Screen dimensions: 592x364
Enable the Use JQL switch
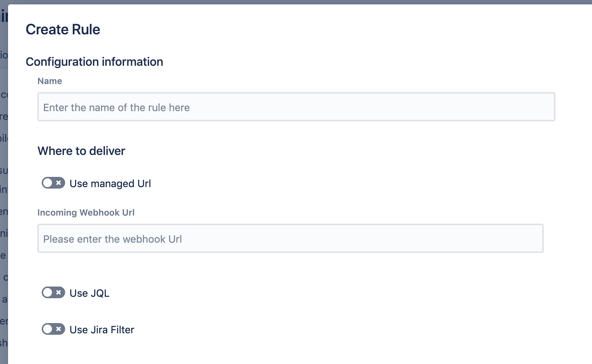[53, 292]
